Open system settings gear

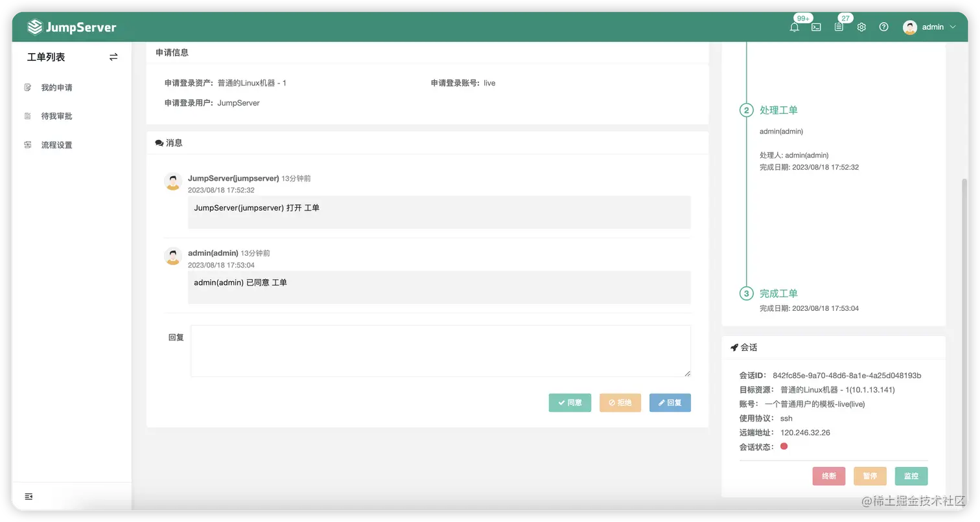point(861,27)
